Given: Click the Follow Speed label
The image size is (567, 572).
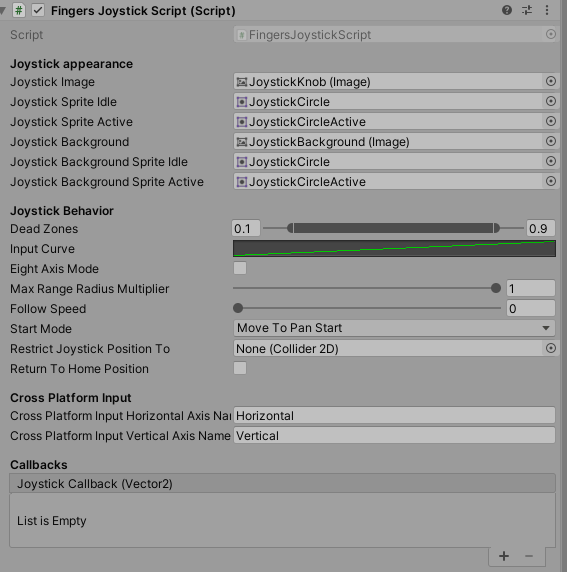Looking at the screenshot, I should pos(48,309).
